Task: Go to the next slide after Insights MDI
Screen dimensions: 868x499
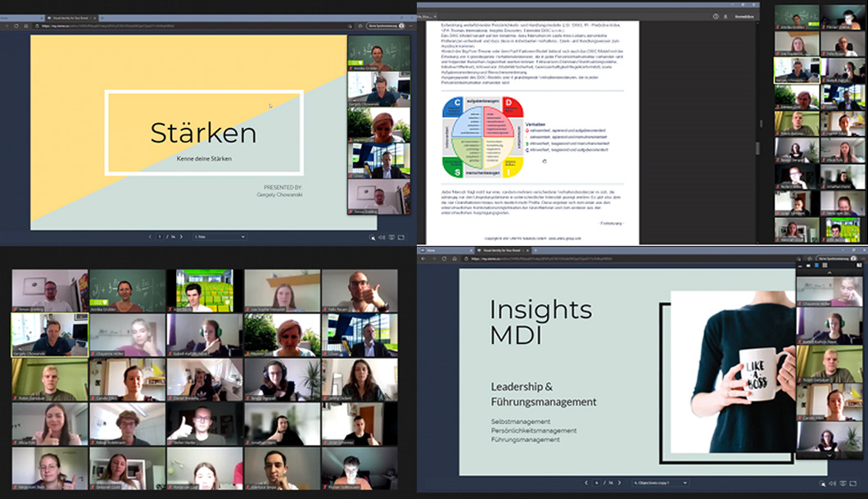Action: click(619, 483)
